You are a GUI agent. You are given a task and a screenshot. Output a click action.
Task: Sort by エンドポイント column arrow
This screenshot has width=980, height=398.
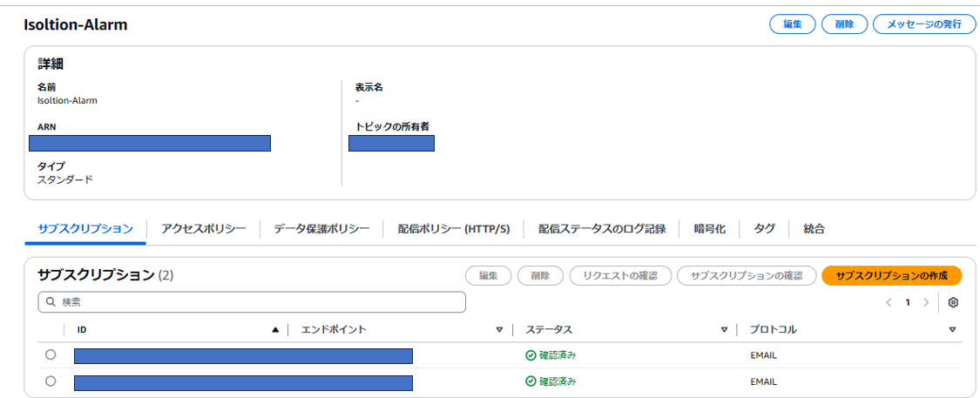[x=499, y=330]
